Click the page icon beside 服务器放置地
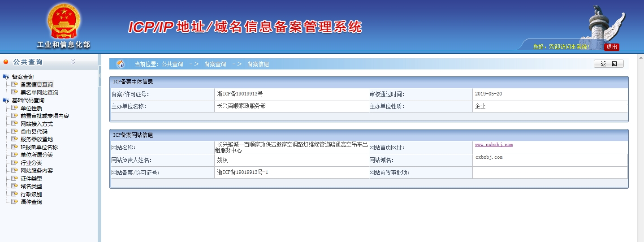Image resolution: width=644 pixels, height=242 pixels. (15, 139)
